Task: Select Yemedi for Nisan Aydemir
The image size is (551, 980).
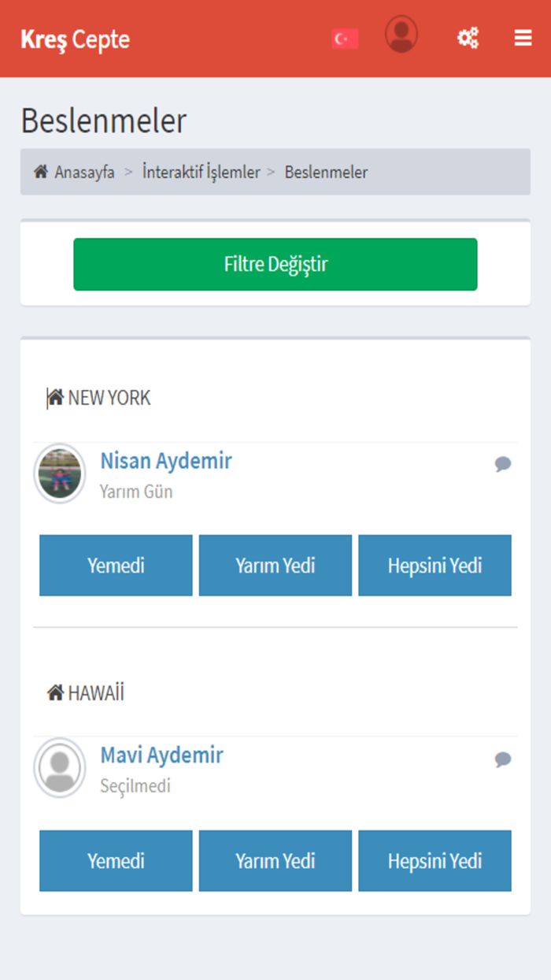Action: click(x=116, y=566)
